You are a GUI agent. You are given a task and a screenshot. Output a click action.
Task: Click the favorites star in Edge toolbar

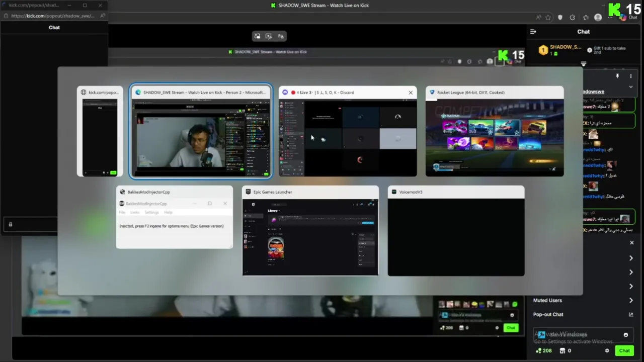(x=548, y=18)
